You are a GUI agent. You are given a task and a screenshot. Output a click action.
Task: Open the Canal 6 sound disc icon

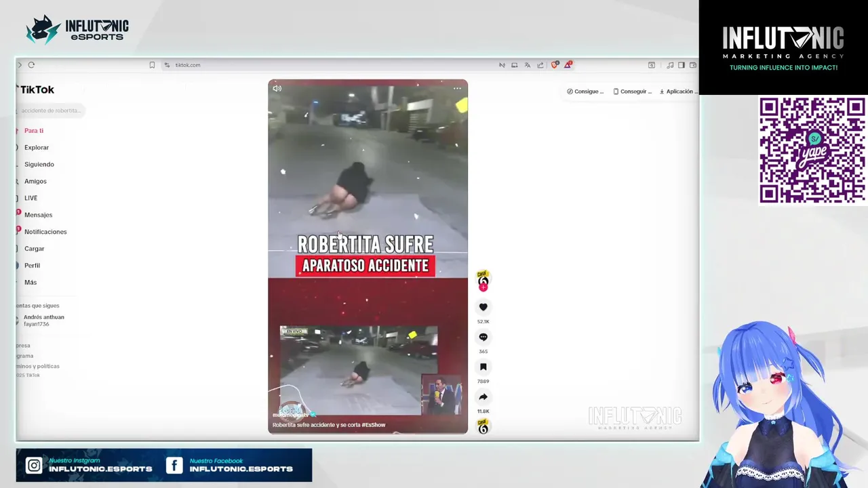tap(483, 427)
